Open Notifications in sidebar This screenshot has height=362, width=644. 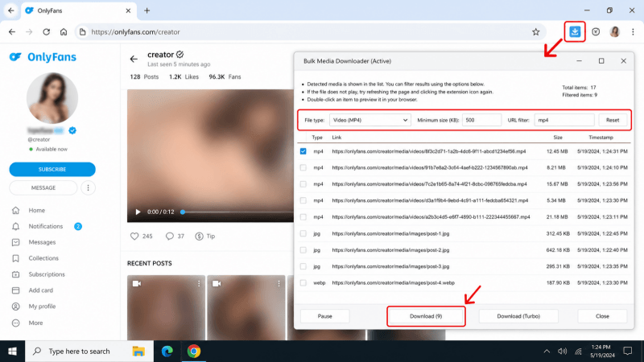tap(46, 226)
